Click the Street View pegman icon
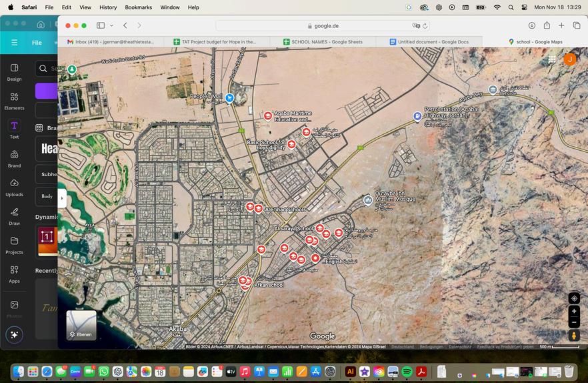The width and height of the screenshot is (588, 383). [574, 336]
